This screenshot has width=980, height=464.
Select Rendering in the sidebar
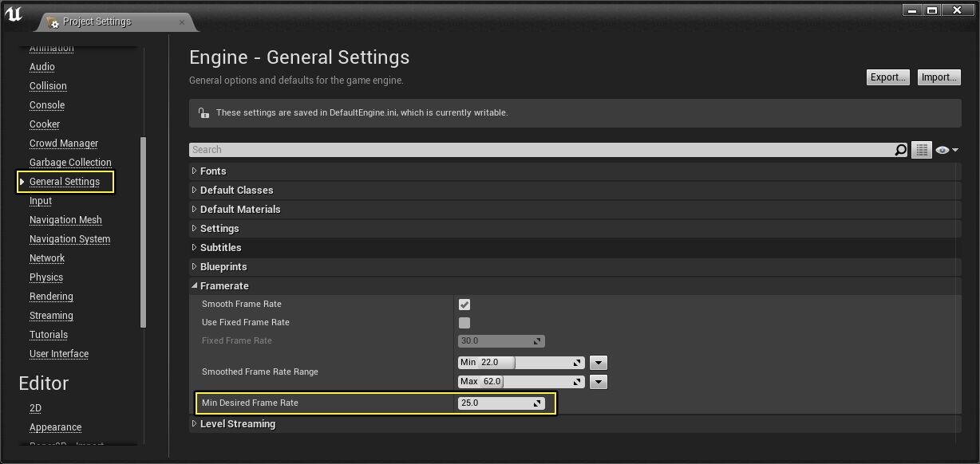click(x=51, y=297)
